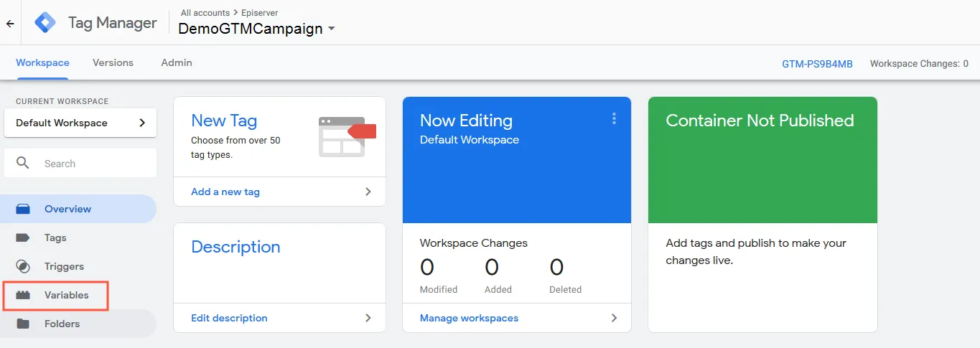Click 'Add tags and publish' message text
This screenshot has width=980, height=348.
[x=756, y=252]
